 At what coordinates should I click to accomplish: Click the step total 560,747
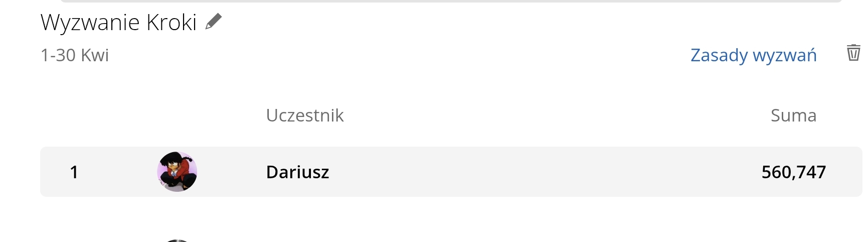[x=793, y=172]
